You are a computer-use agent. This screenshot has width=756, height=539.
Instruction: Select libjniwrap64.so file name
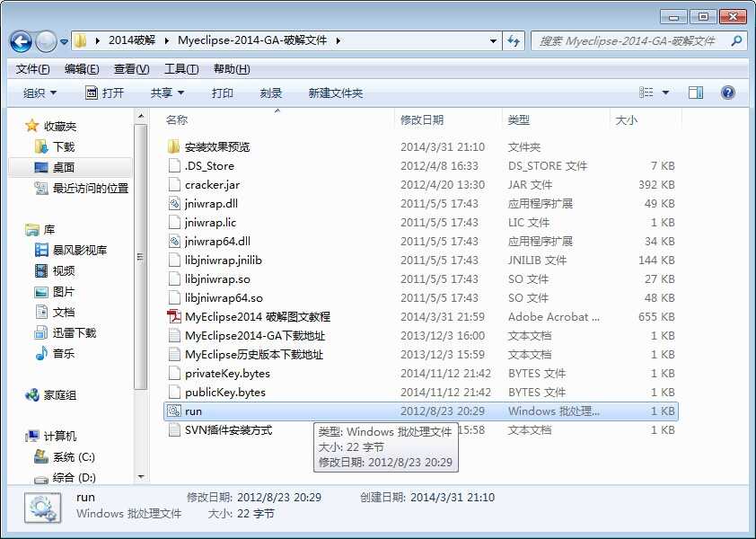(224, 297)
